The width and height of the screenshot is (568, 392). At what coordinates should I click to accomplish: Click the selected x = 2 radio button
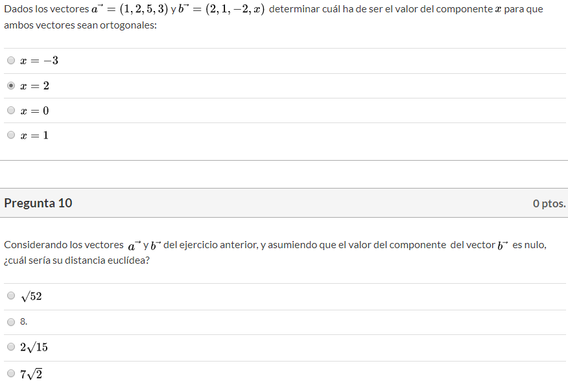point(11,86)
